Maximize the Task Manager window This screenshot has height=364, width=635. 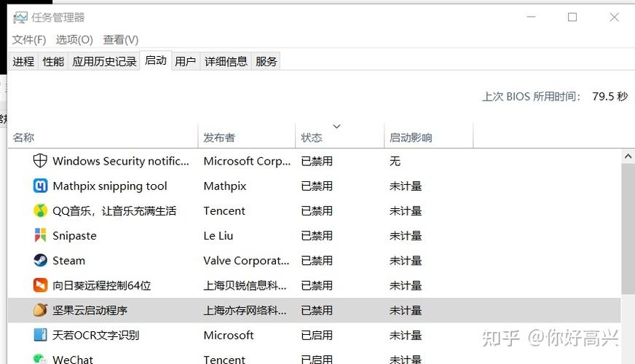[x=572, y=17]
